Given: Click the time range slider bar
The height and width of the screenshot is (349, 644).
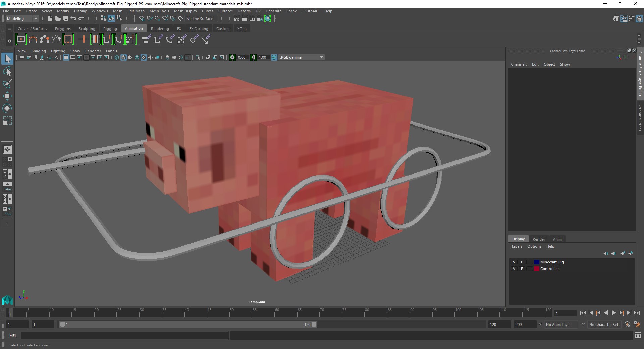Looking at the screenshot, I should (187, 325).
